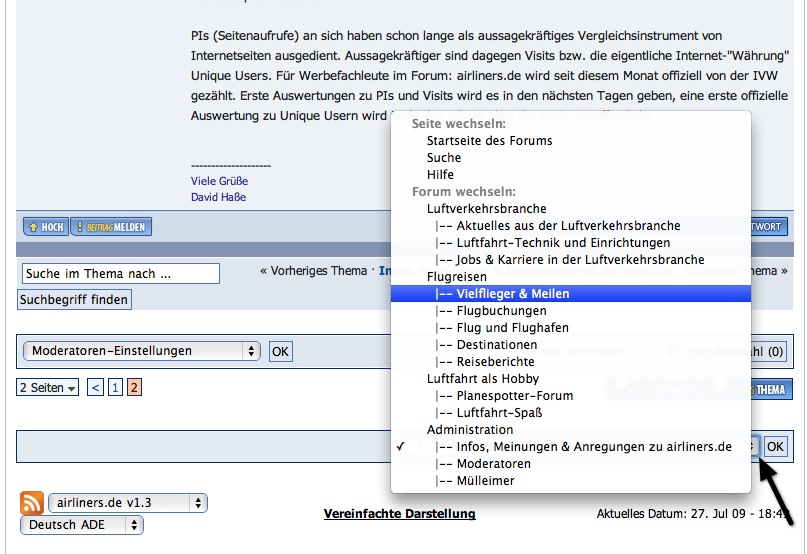The image size is (807, 554).
Task: Choose 'Suche' from the jump menu
Action: point(571,158)
